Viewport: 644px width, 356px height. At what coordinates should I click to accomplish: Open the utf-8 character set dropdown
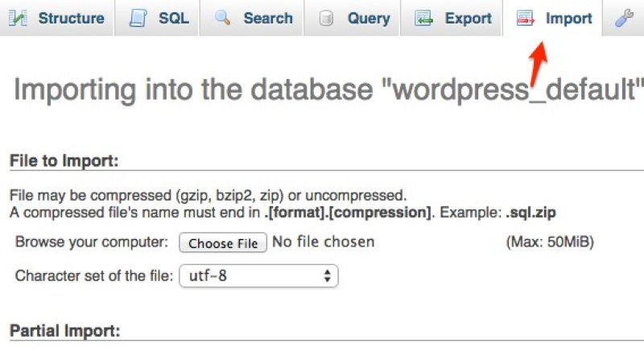click(x=258, y=276)
